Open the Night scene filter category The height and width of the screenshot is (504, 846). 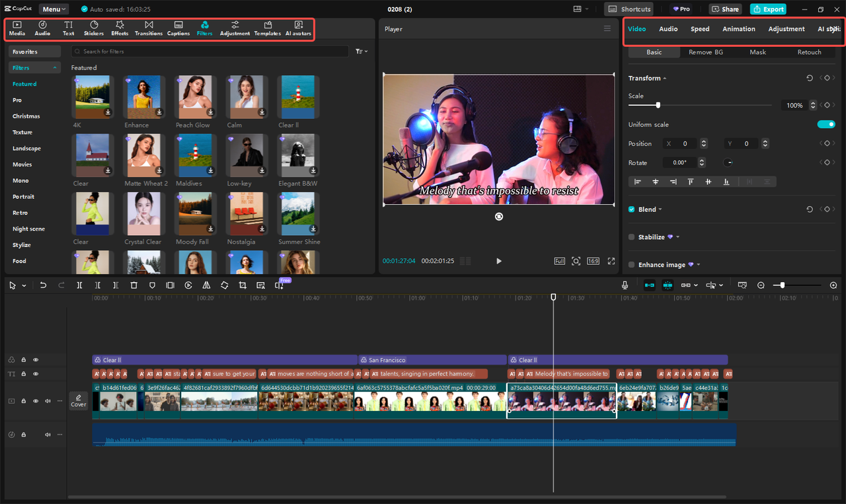[29, 229]
